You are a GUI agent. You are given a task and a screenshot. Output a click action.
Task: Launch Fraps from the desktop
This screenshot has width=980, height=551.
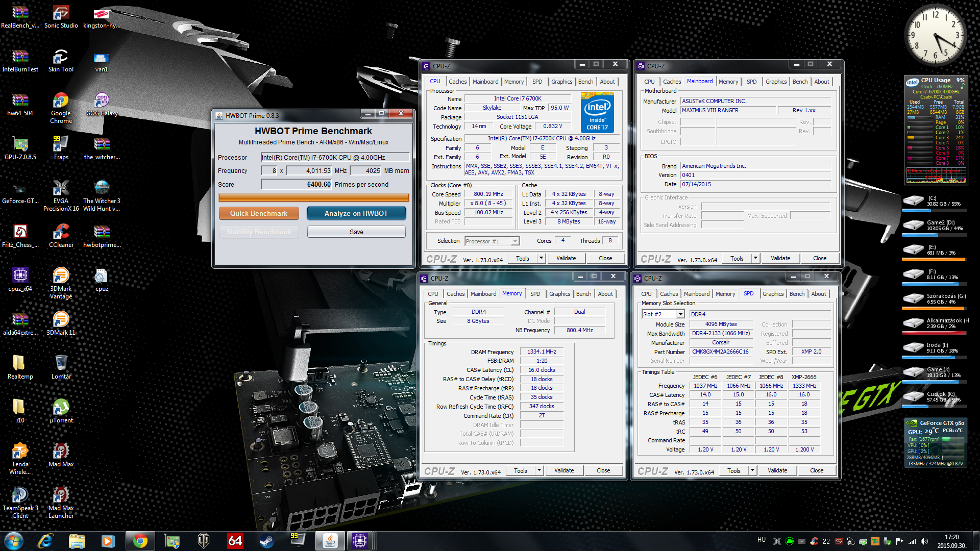(61, 148)
